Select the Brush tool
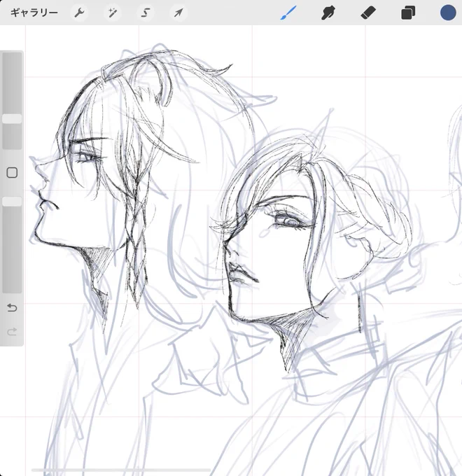 pyautogui.click(x=288, y=13)
